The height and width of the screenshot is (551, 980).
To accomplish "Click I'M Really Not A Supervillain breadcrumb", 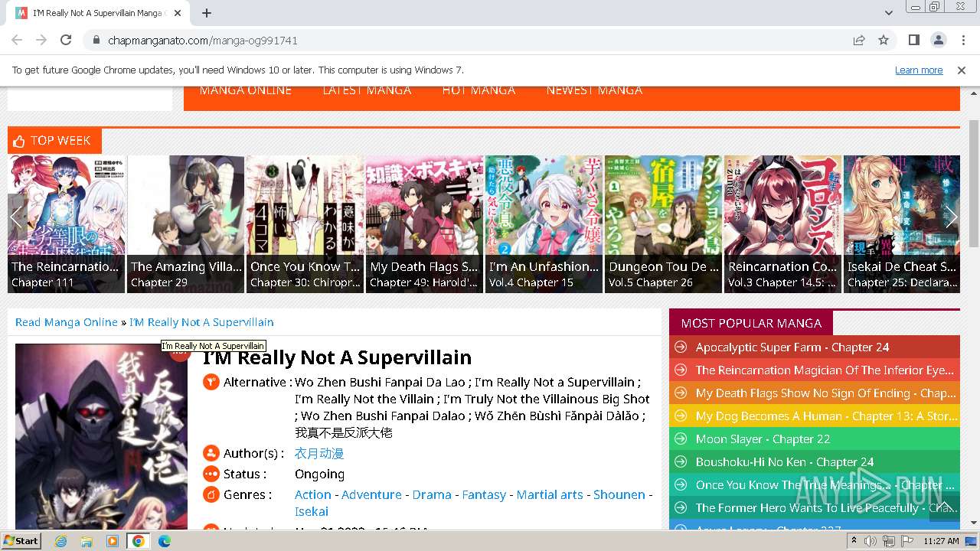I will (x=201, y=322).
